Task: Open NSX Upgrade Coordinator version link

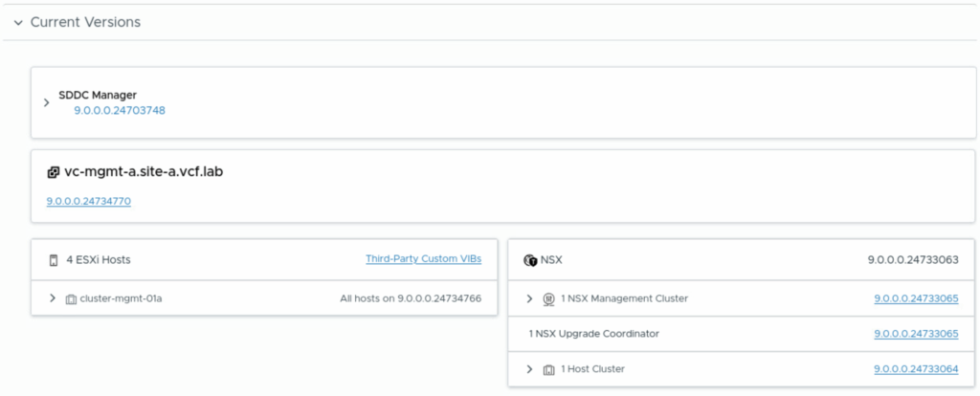Action: pos(916,334)
